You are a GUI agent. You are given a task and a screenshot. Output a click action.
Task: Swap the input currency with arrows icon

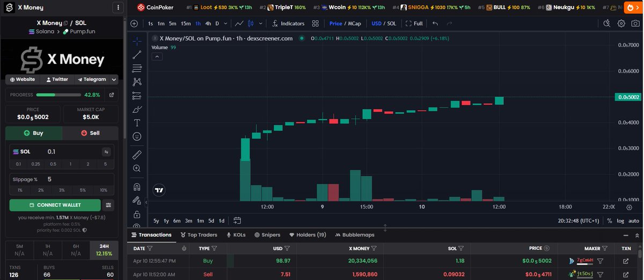click(106, 152)
